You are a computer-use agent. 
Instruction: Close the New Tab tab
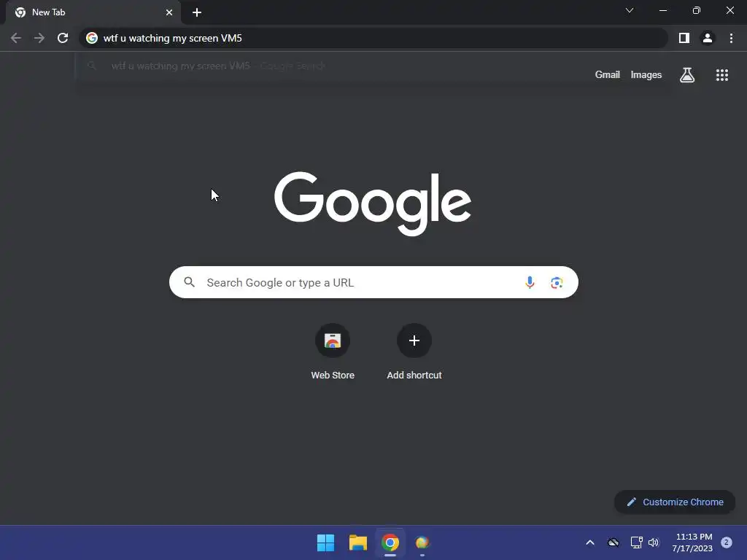click(169, 12)
